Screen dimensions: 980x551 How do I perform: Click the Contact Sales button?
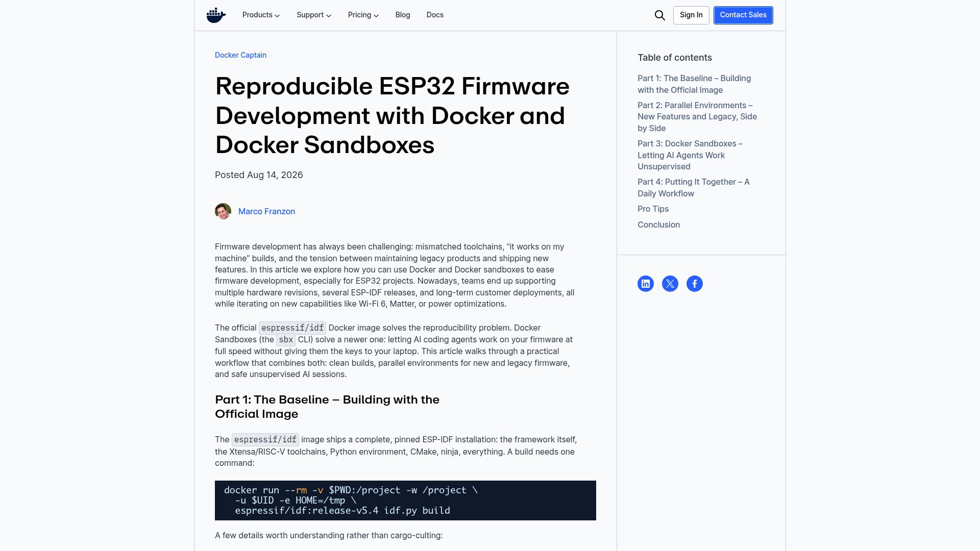(x=743, y=15)
